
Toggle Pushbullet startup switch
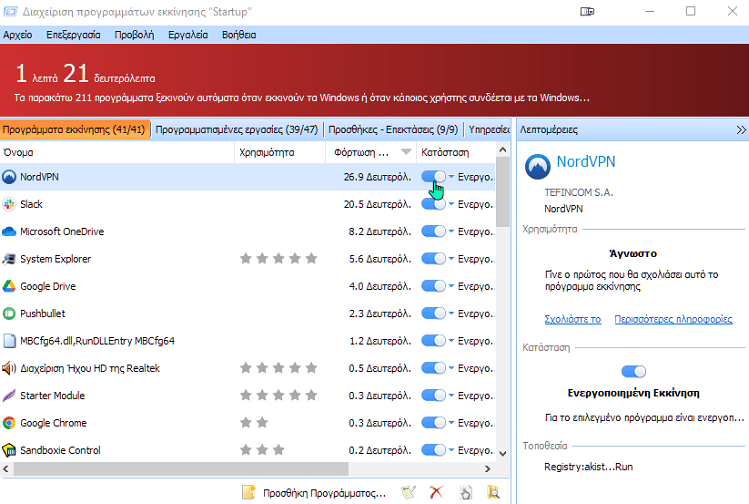point(433,313)
